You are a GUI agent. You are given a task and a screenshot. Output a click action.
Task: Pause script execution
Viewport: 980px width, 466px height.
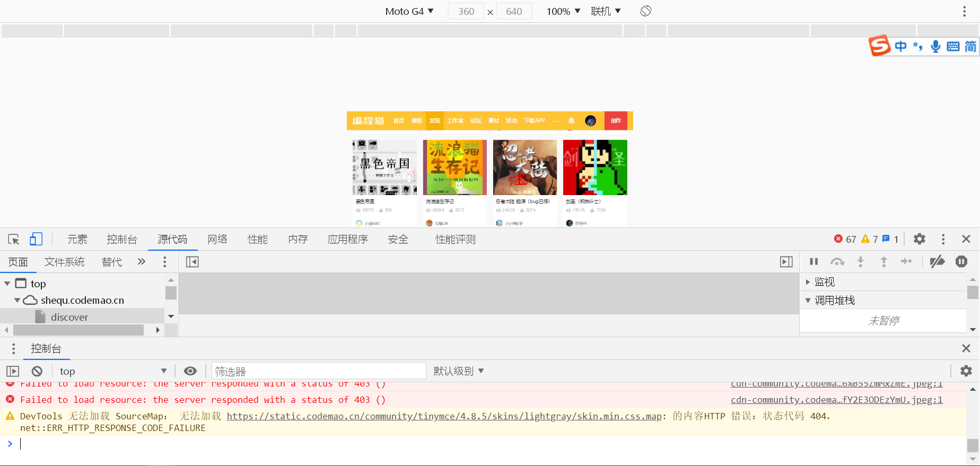(x=814, y=261)
